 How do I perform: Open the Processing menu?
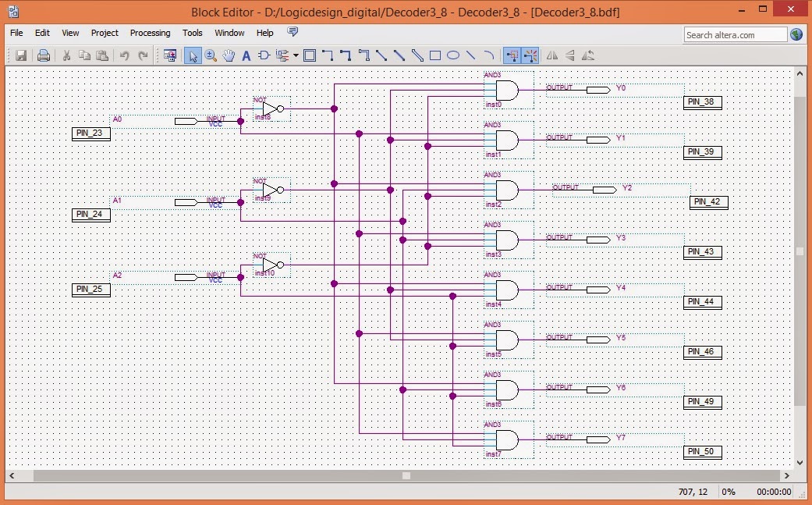[150, 33]
